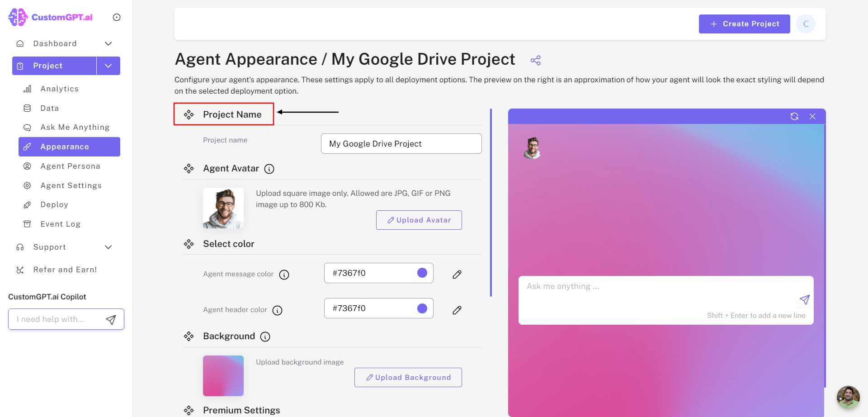Click the background image thumbnail
The image size is (868, 417).
[x=223, y=376]
